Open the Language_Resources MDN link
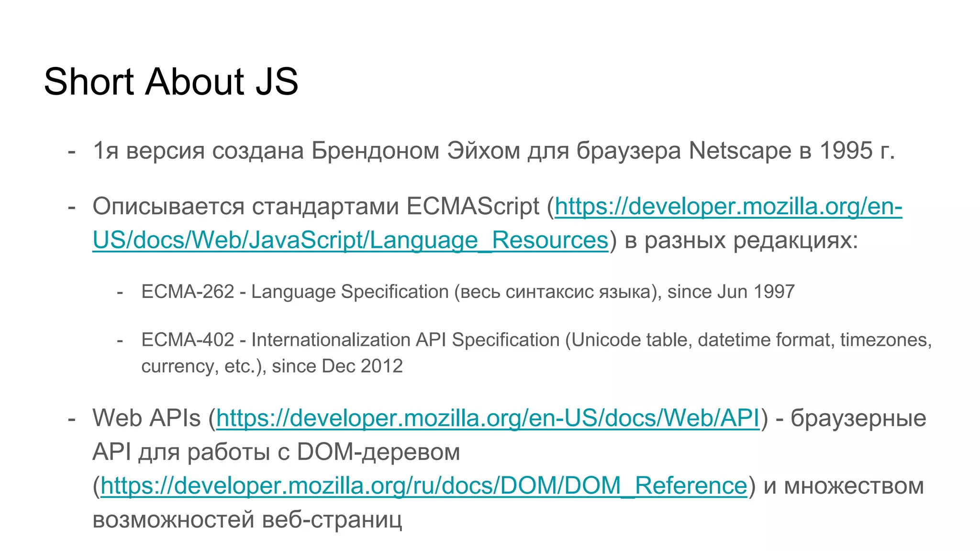Image resolution: width=980 pixels, height=551 pixels. [350, 240]
